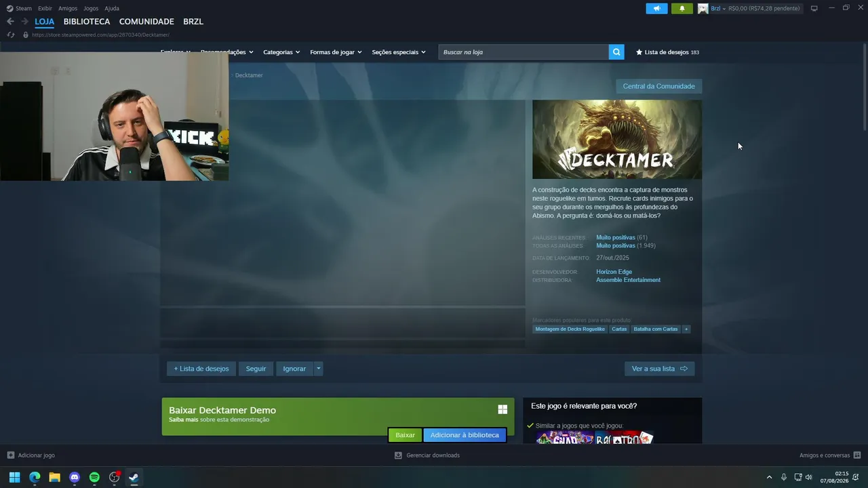This screenshot has height=488, width=868.
Task: Click Adicionar à biblioteca button
Action: 465,435
